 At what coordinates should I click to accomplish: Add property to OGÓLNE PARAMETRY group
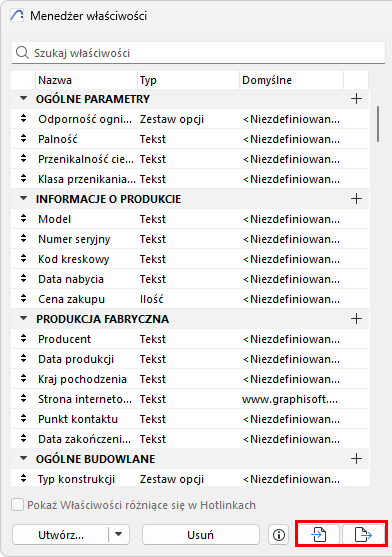tap(356, 99)
